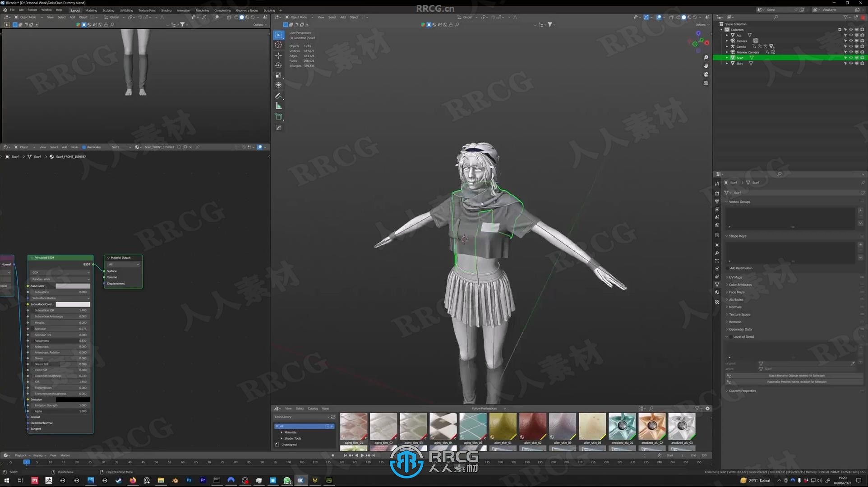
Task: Open the main viewport Add menu
Action: [343, 17]
